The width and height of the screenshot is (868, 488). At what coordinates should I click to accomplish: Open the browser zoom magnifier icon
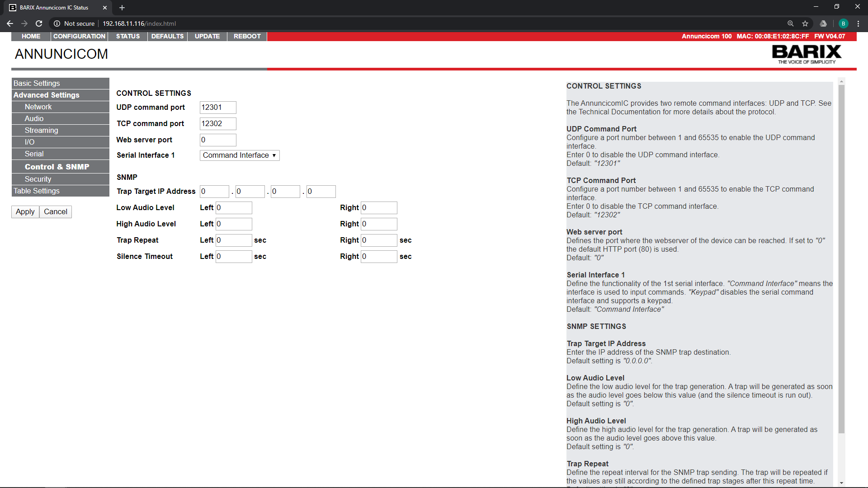tap(790, 23)
